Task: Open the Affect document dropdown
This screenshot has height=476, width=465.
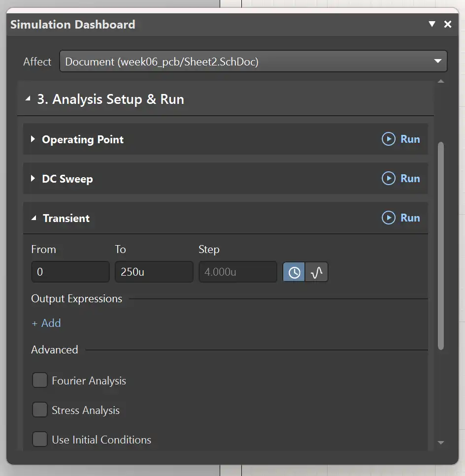Action: click(x=253, y=62)
